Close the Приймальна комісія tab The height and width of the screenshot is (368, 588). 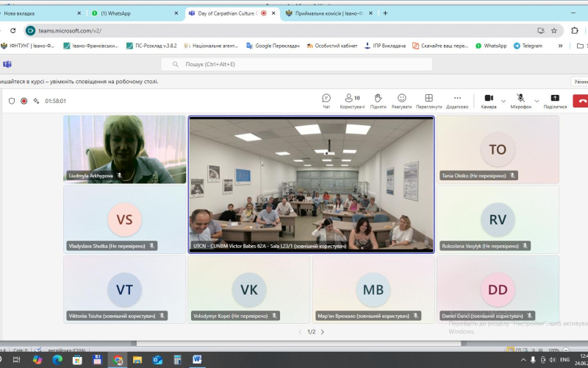370,13
